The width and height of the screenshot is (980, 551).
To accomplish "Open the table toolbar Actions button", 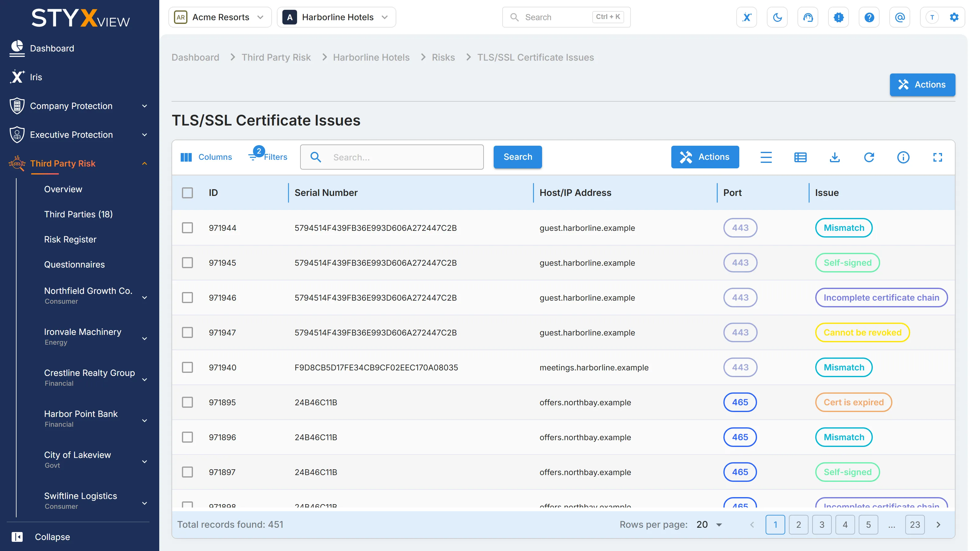I will 705,157.
